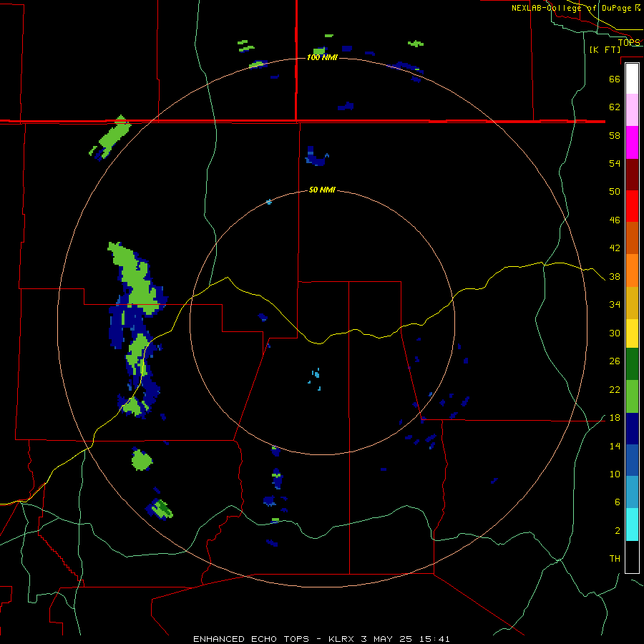Image resolution: width=644 pixels, height=644 pixels.
Task: Click the 50 NMI range ring label
Action: pyautogui.click(x=323, y=190)
